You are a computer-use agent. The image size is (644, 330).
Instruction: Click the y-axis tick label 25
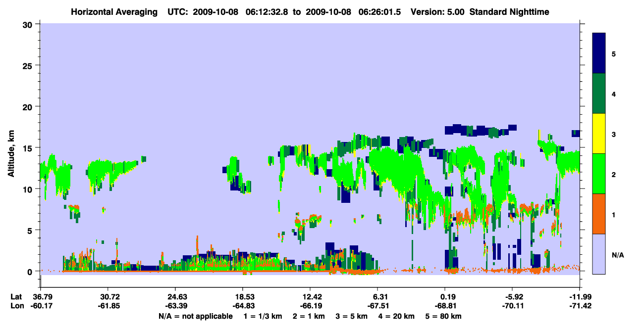pyautogui.click(x=29, y=65)
